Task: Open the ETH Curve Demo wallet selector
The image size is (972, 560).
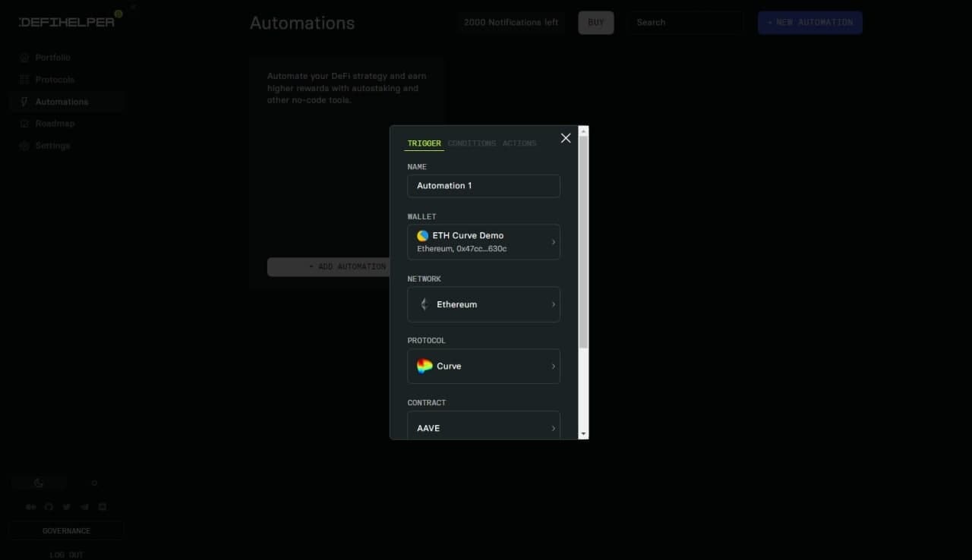Action: (x=484, y=242)
